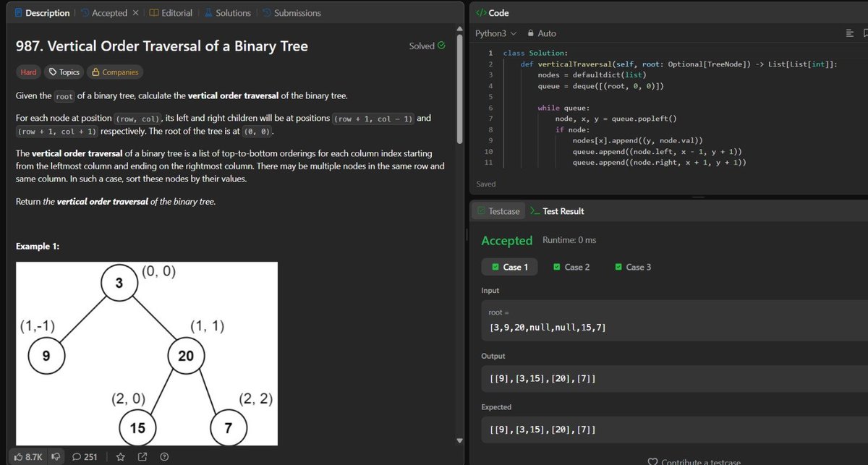Click the thumbs down icon
This screenshot has height=465, width=868.
55,456
